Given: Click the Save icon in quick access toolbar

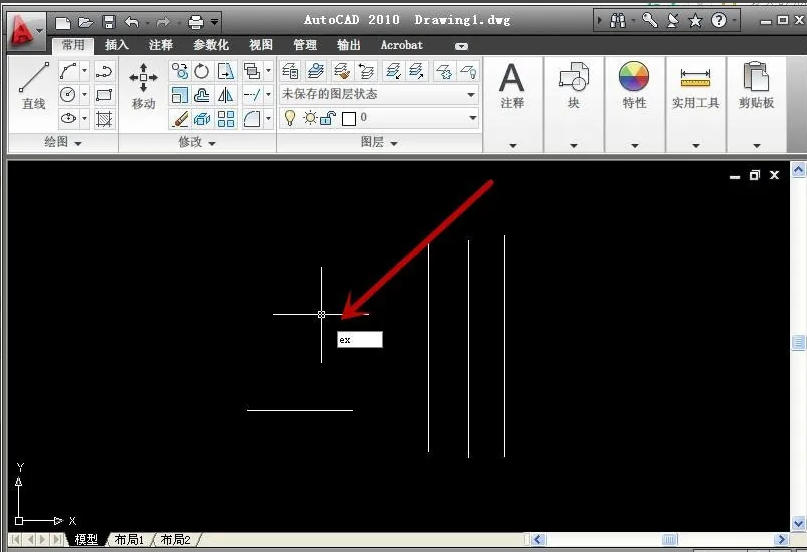Looking at the screenshot, I should point(108,22).
